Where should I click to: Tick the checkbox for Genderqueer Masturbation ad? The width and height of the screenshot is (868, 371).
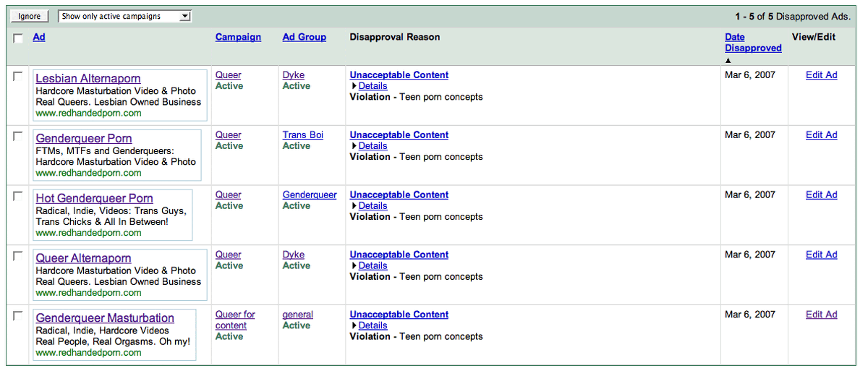coord(18,316)
